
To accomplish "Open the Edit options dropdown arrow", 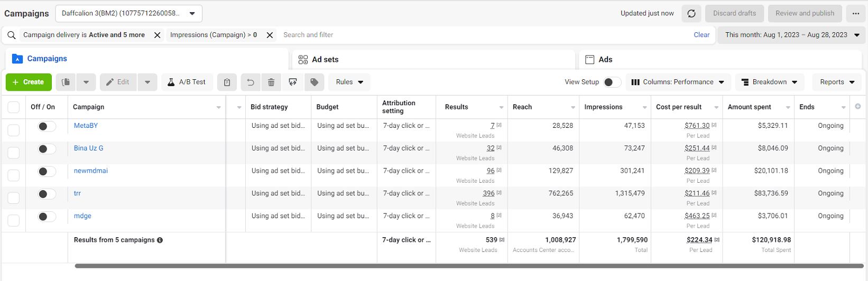I will (147, 82).
